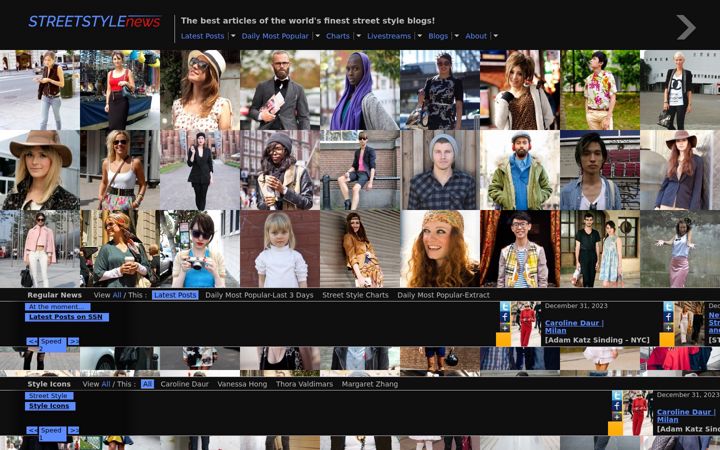Open Caroline Daur | Milan link in Style Icons

pyautogui.click(x=686, y=416)
